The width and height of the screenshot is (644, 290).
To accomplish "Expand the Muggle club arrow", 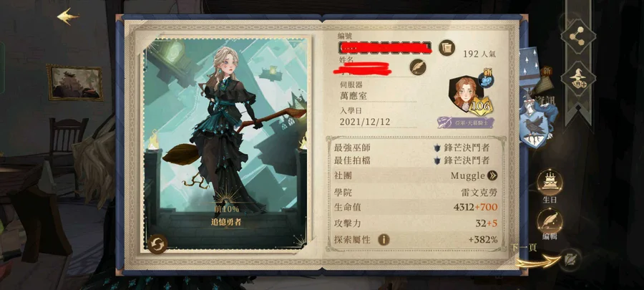I will pyautogui.click(x=492, y=176).
